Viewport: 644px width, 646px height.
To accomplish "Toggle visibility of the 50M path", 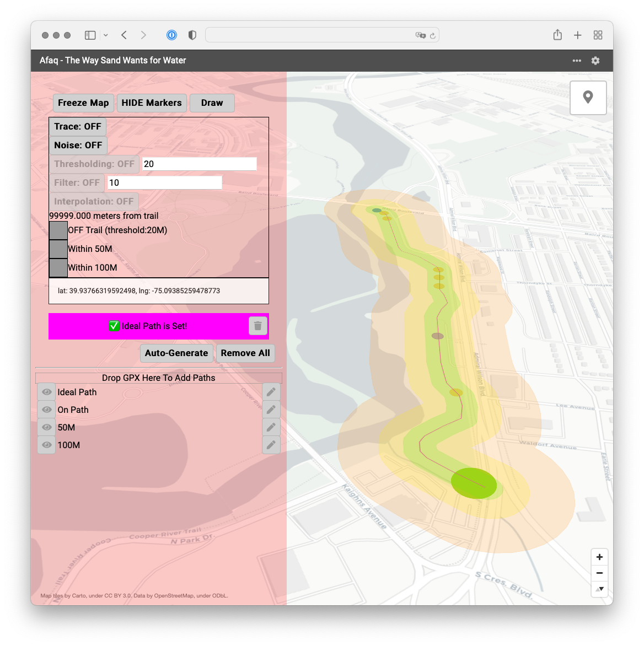I will [46, 428].
